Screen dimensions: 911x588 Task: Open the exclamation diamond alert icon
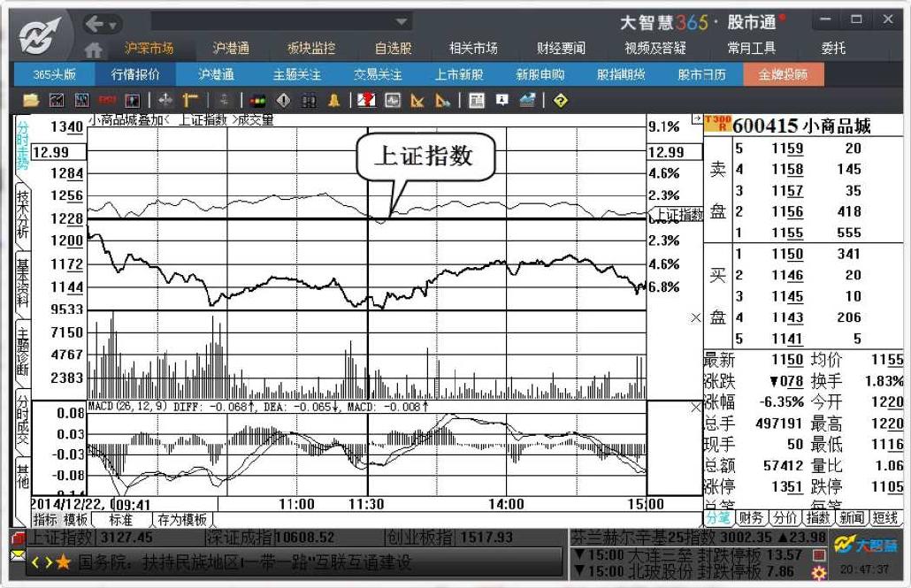[x=284, y=101]
